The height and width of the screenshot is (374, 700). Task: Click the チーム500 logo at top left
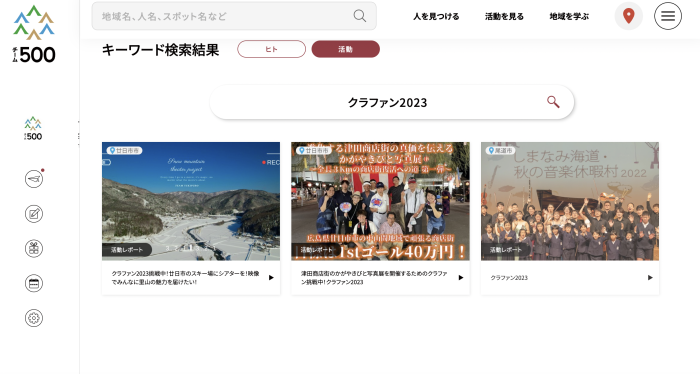coord(34,34)
